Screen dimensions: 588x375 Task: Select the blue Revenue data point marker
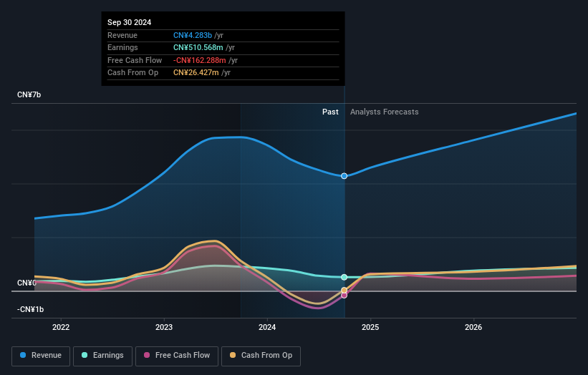pos(344,176)
